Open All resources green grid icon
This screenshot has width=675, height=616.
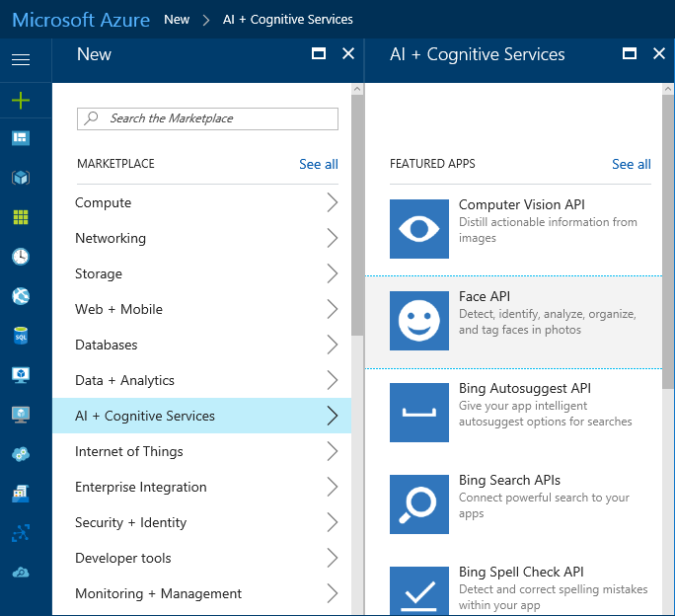coord(21,217)
